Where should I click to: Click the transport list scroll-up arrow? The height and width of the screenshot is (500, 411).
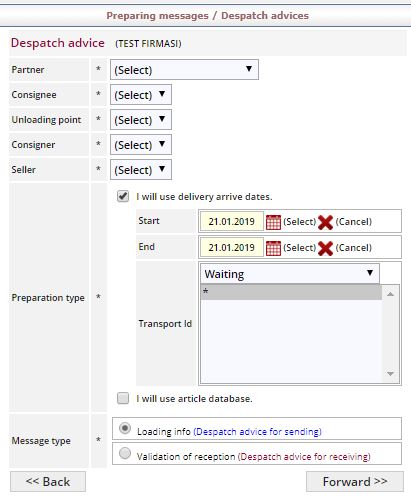[x=391, y=294]
